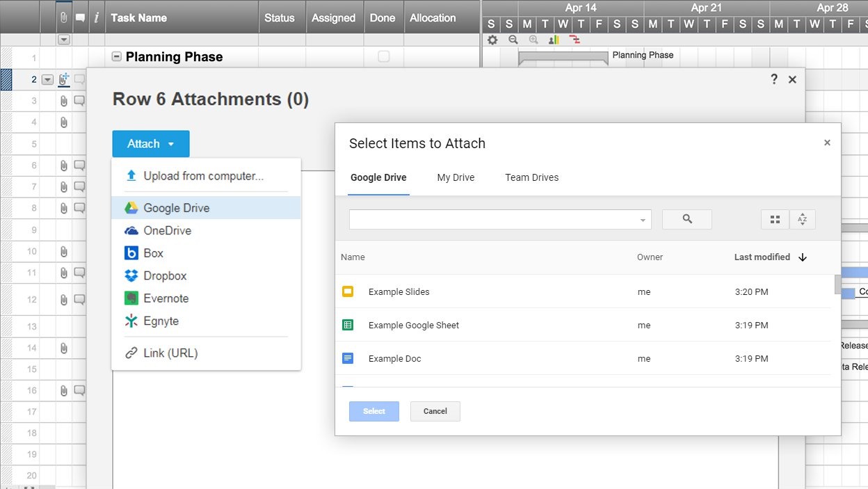The height and width of the screenshot is (489, 868).
Task: Sort files by Last modified column header
Action: tap(762, 257)
